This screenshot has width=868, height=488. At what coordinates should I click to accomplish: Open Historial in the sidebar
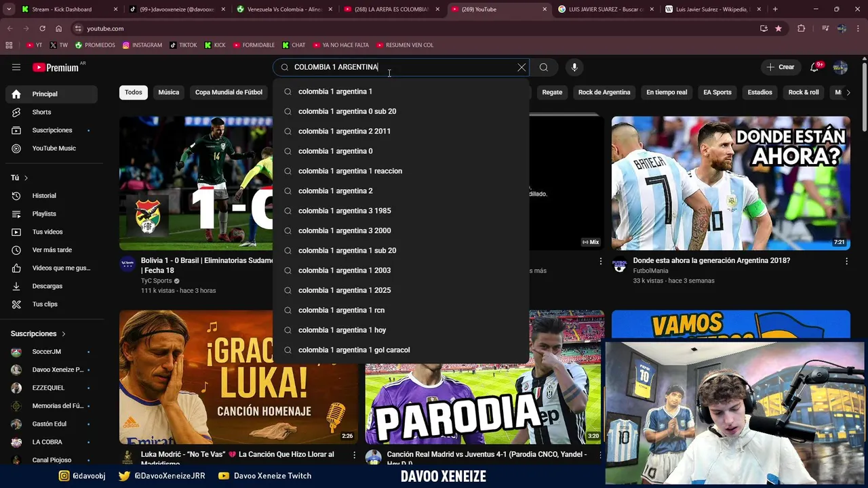tap(52, 196)
